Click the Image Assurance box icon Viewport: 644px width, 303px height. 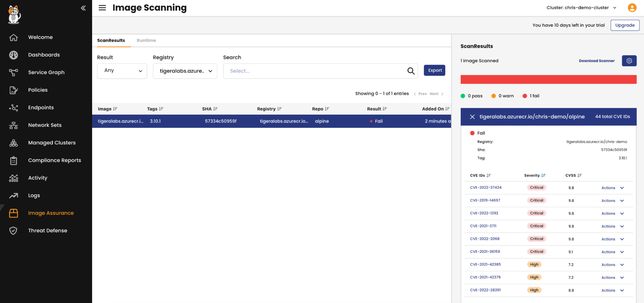click(x=14, y=213)
